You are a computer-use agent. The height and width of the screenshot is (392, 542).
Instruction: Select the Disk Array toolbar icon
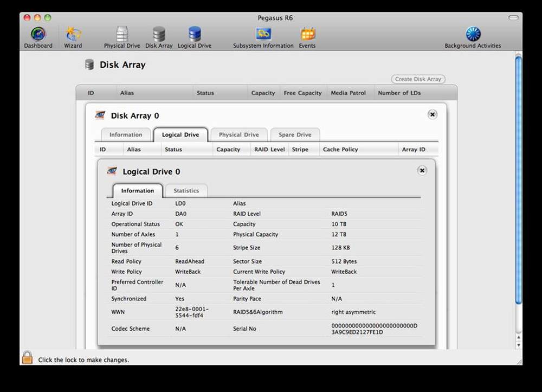[159, 37]
